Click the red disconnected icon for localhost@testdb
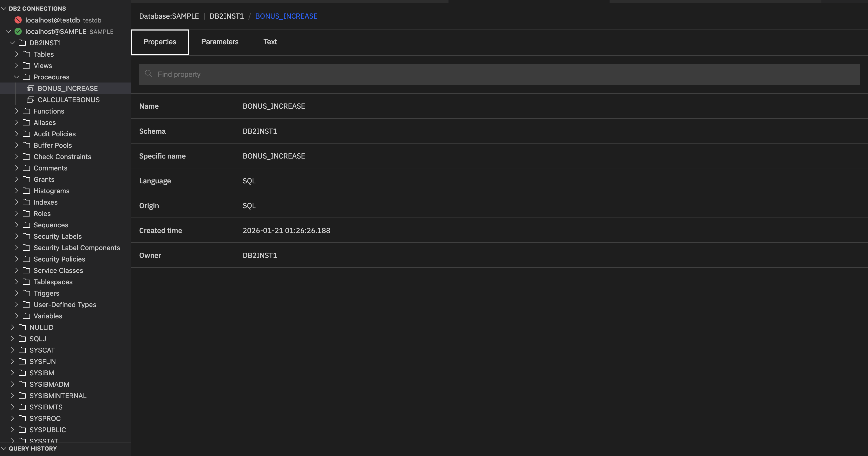The image size is (868, 456). coord(18,20)
